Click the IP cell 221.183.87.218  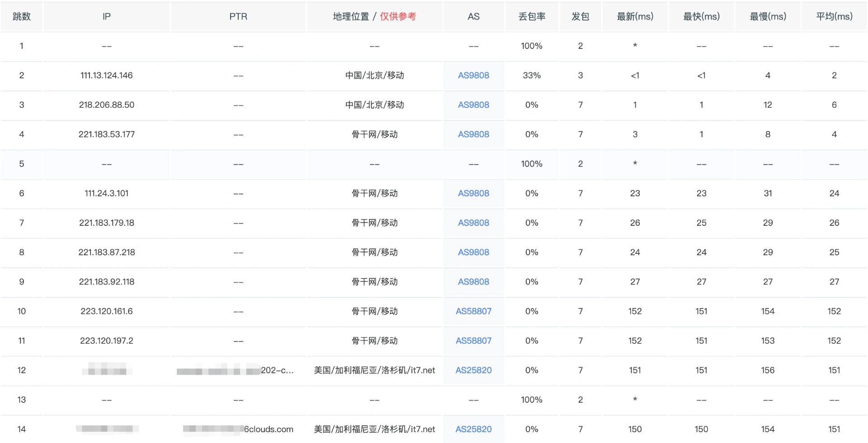tap(107, 252)
